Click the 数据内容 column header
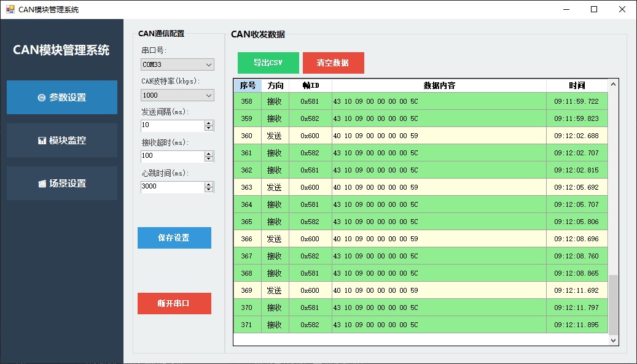 [439, 85]
